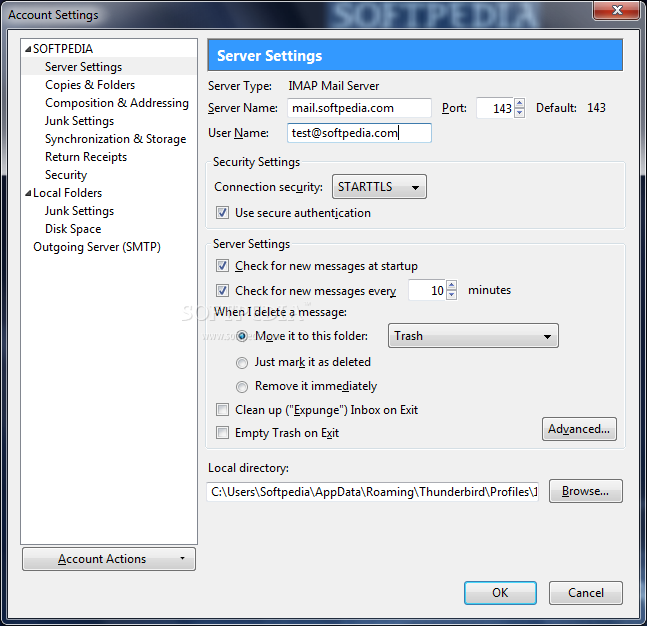This screenshot has height=626, width=647.
Task: Open Junk Settings under SOFTPEDIA account
Action: pos(79,121)
